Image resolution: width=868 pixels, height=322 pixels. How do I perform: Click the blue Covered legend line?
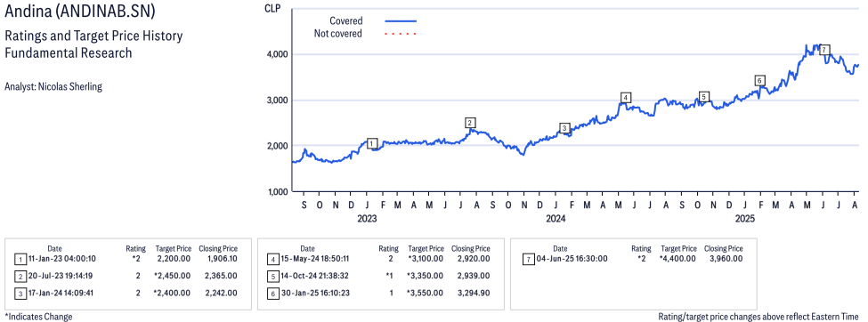click(x=401, y=21)
